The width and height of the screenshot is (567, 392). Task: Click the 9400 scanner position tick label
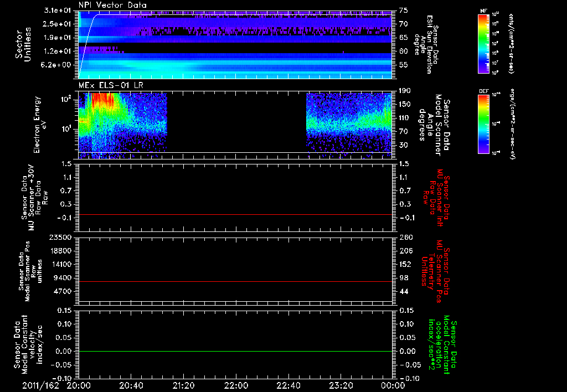click(63, 278)
